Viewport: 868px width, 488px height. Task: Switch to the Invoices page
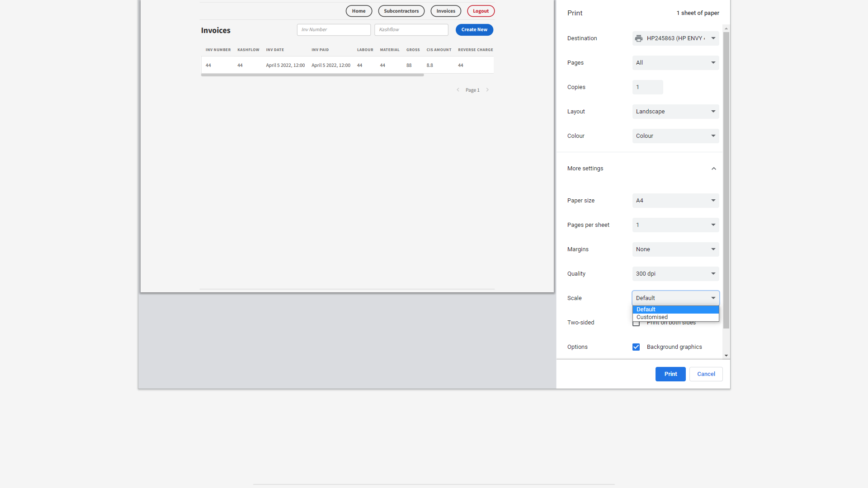(x=445, y=11)
